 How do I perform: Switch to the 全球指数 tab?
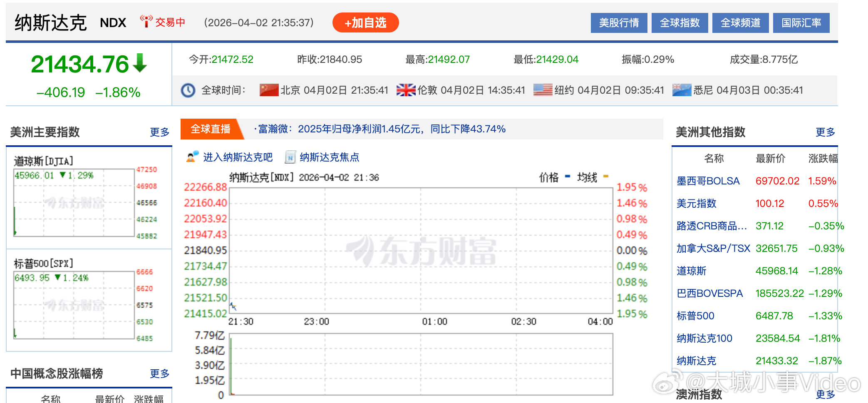click(x=680, y=23)
